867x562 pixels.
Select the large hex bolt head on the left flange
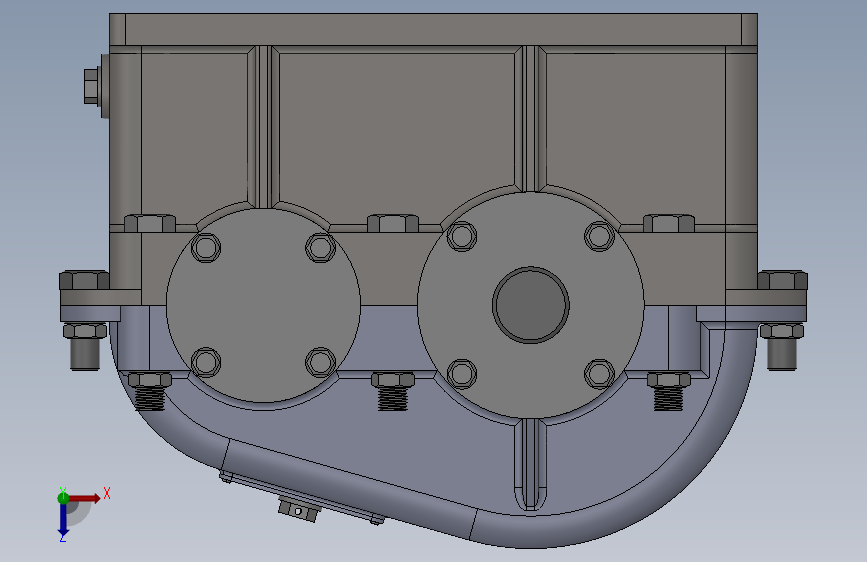pos(84,280)
